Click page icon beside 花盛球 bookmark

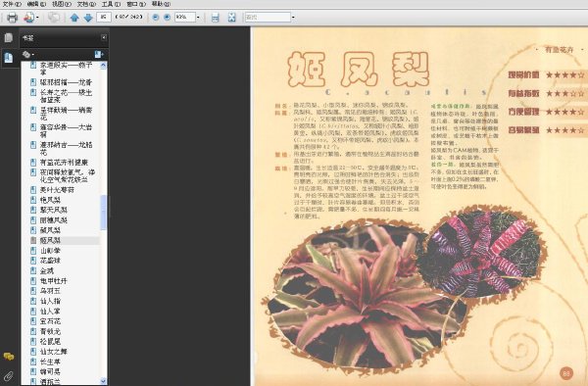click(33, 261)
